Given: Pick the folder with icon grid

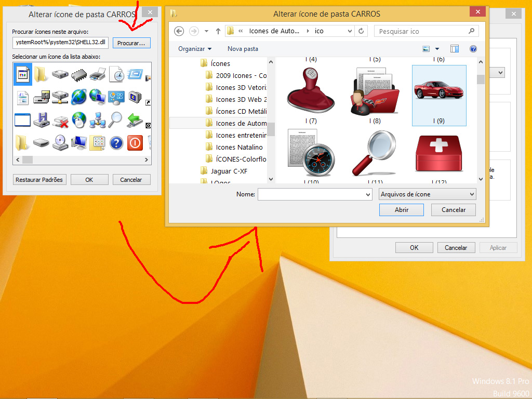Looking at the screenshot, I should coord(97,143).
